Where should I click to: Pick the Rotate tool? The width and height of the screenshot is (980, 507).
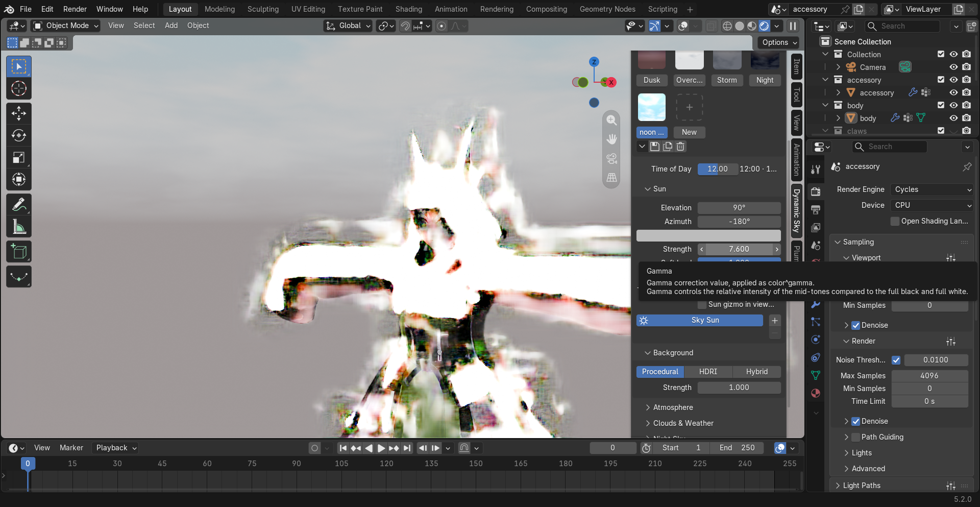pyautogui.click(x=19, y=135)
